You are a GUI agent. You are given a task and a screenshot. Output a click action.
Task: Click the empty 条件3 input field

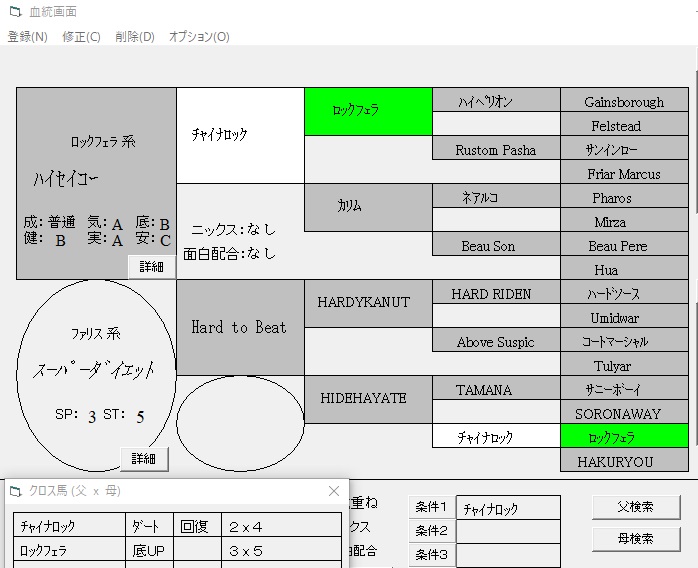[508, 555]
